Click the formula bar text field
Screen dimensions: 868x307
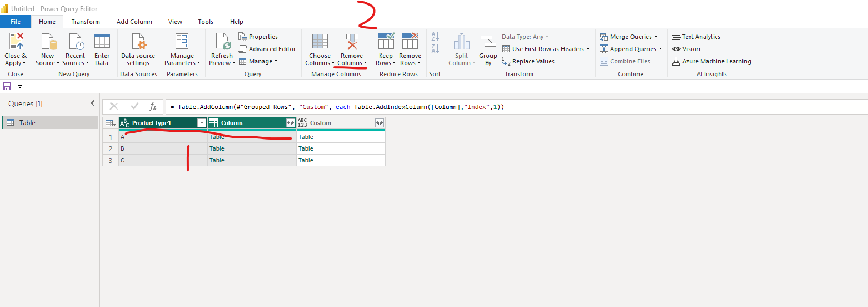517,107
